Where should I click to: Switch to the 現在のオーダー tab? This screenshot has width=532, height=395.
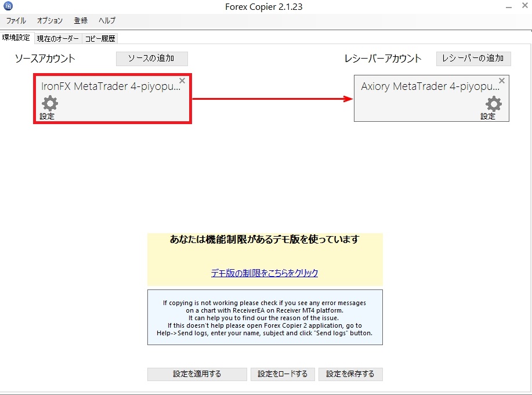tap(58, 38)
